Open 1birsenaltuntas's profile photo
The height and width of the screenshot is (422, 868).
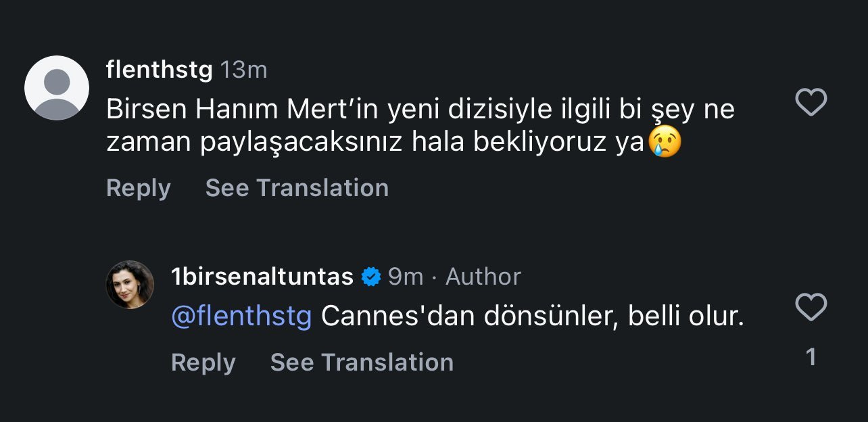click(x=130, y=285)
